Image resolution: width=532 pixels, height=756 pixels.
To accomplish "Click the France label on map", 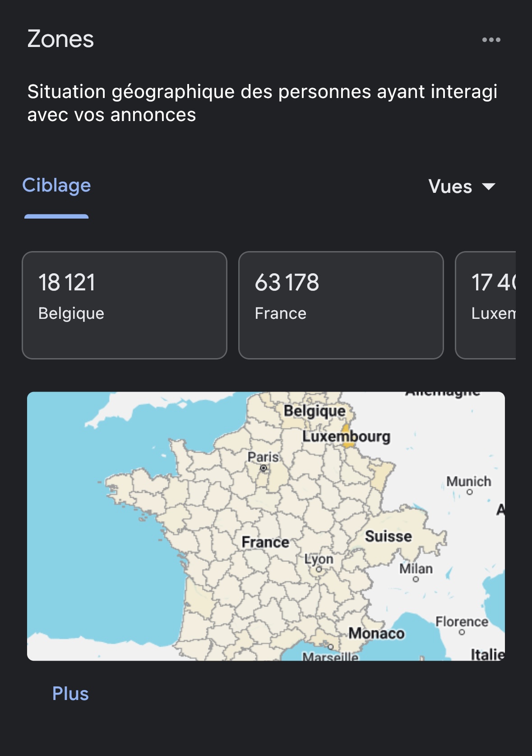I will 265,542.
